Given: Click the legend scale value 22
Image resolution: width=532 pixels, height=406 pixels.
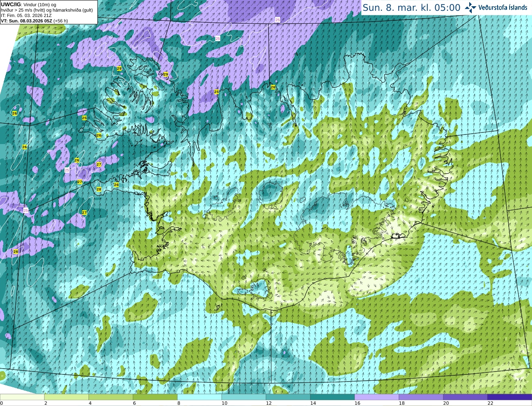Looking at the screenshot, I should [x=490, y=403].
